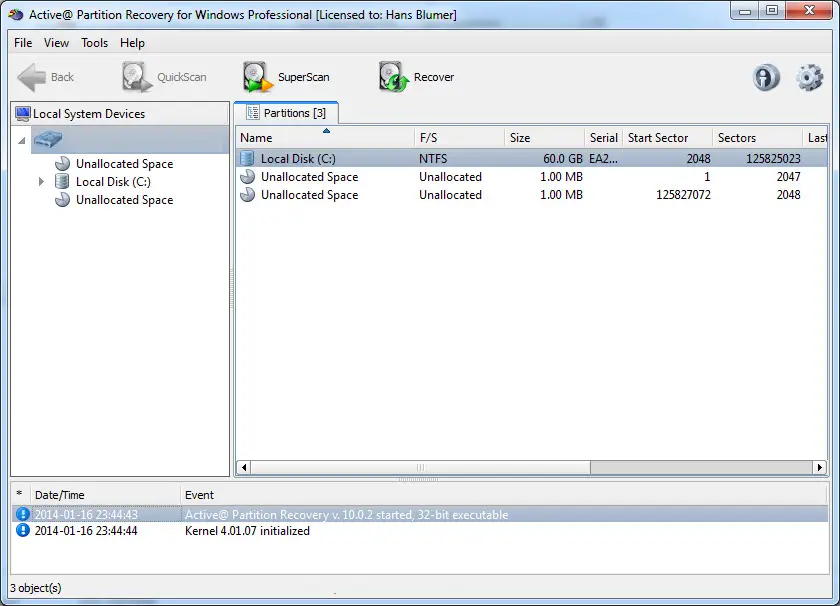Click the Back arrow icon

pos(32,77)
